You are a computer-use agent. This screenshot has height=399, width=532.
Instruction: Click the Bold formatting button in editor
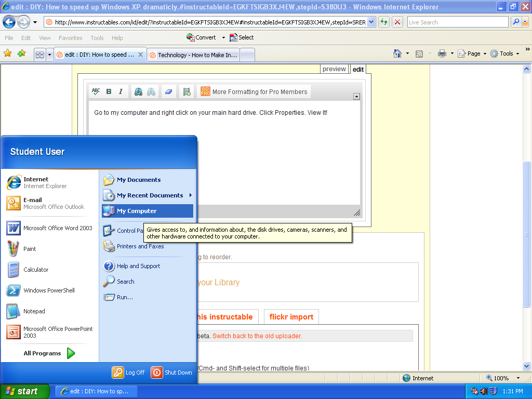pyautogui.click(x=109, y=91)
